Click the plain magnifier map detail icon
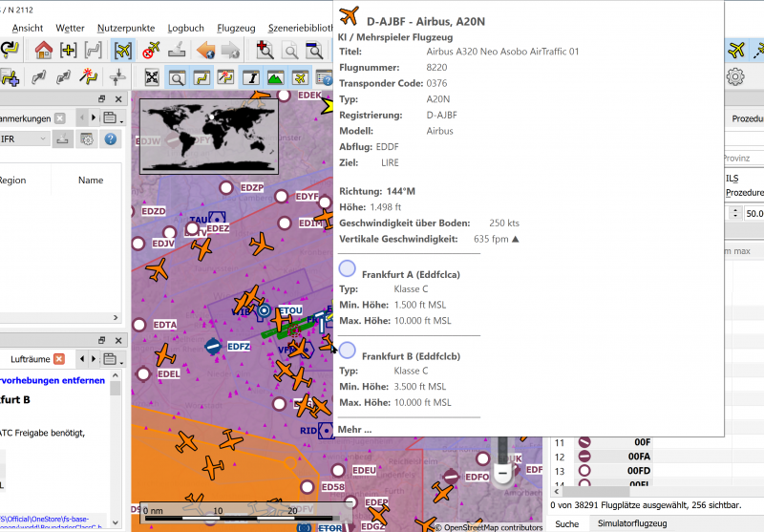 pyautogui.click(x=290, y=50)
